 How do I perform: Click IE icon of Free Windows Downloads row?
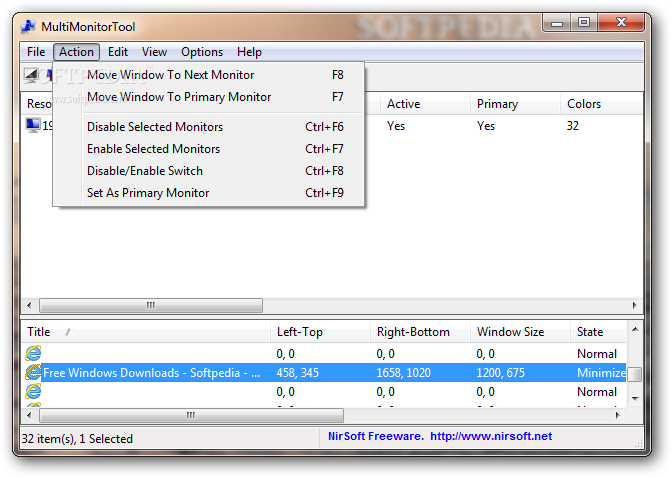[33, 372]
